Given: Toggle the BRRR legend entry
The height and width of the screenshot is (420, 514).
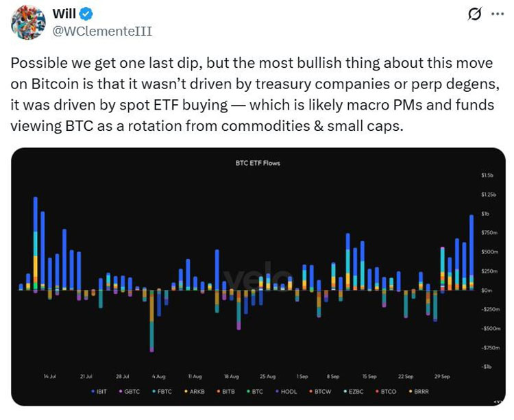Looking at the screenshot, I should pyautogui.click(x=418, y=391).
